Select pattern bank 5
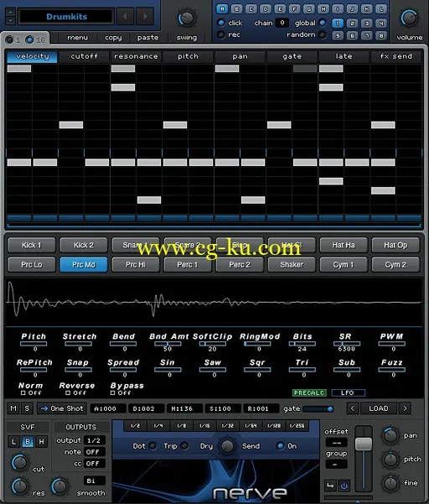 tap(338, 35)
